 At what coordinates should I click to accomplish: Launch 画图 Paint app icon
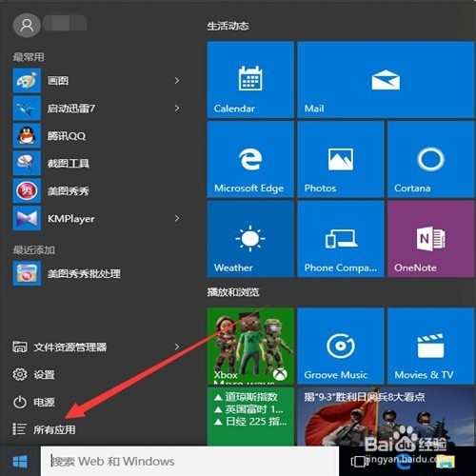(27, 81)
